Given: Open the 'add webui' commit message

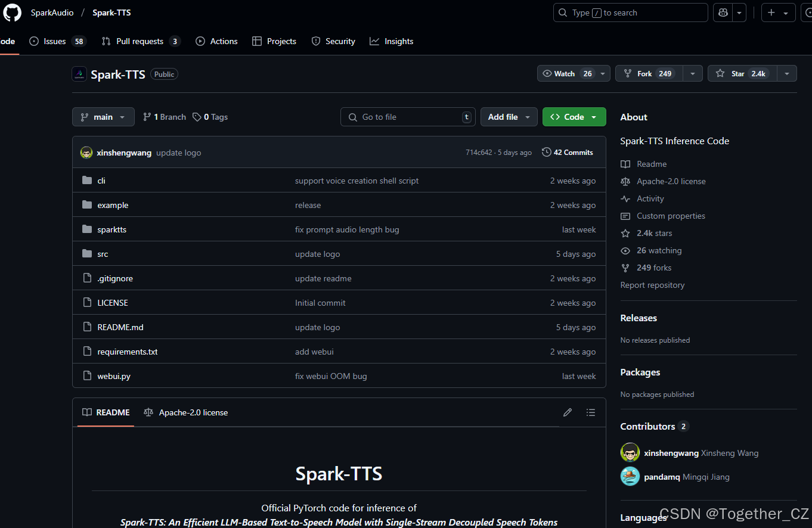Looking at the screenshot, I should pyautogui.click(x=314, y=352).
